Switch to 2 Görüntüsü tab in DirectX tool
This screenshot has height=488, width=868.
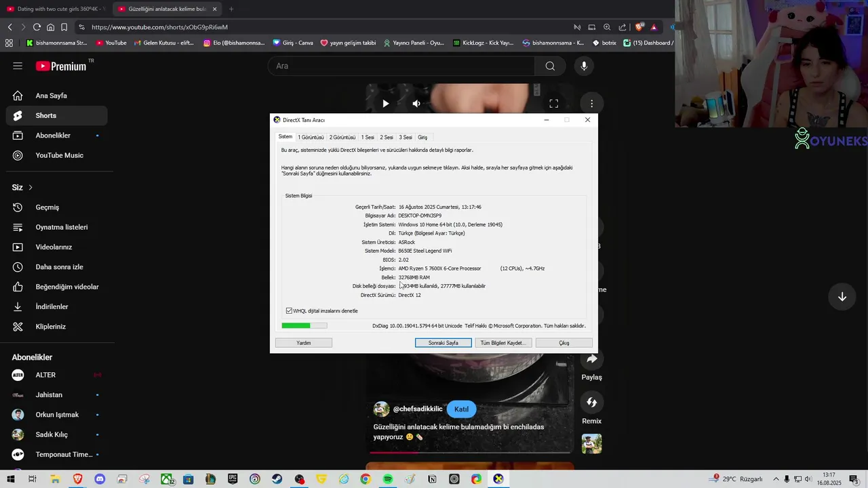click(342, 137)
